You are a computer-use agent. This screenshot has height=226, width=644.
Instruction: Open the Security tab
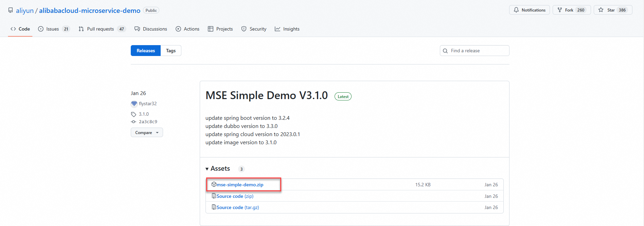coord(254,29)
